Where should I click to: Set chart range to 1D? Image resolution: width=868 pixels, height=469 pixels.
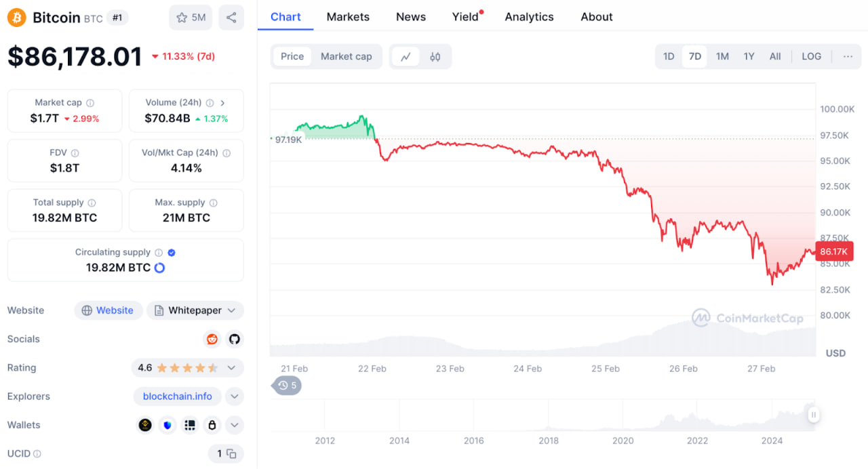[x=669, y=57]
